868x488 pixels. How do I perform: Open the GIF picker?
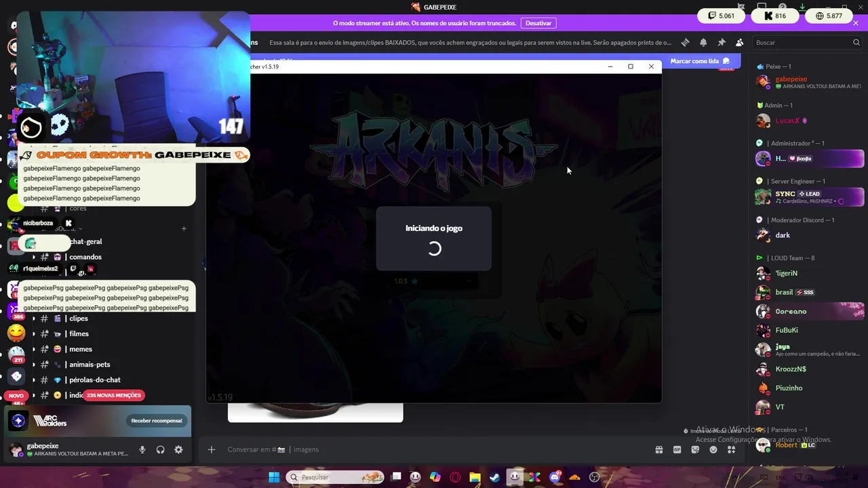pyautogui.click(x=677, y=449)
